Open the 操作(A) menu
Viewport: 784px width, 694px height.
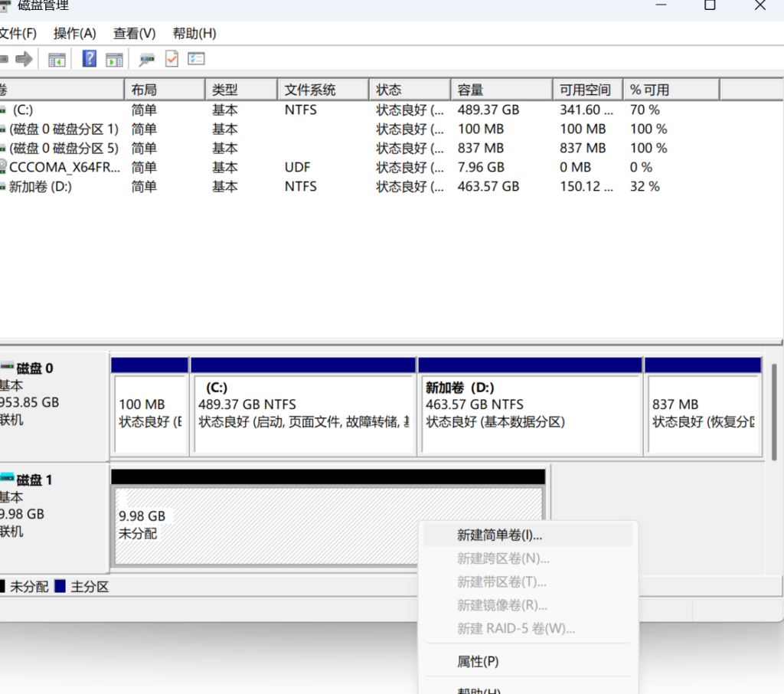click(x=74, y=33)
